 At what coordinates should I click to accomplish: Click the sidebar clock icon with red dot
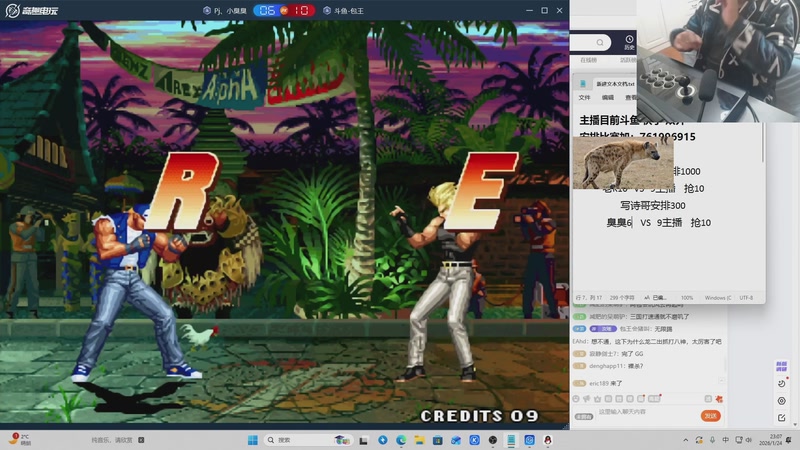pos(782,383)
